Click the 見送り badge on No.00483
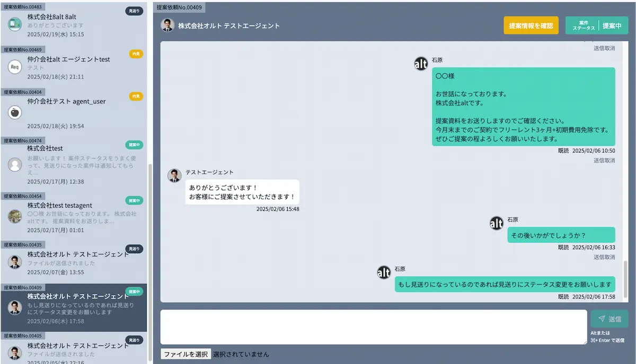The height and width of the screenshot is (364, 636). pos(134,11)
